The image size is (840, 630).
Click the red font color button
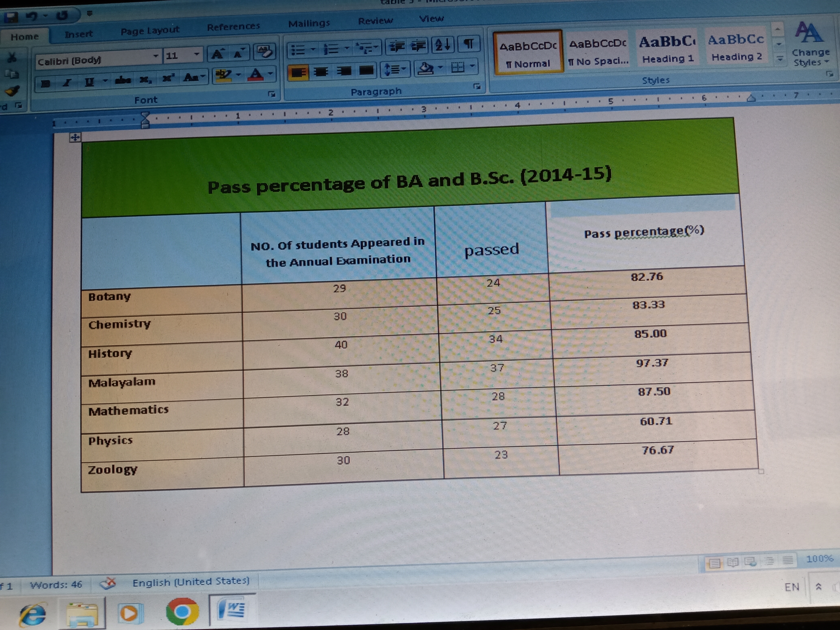coord(256,75)
